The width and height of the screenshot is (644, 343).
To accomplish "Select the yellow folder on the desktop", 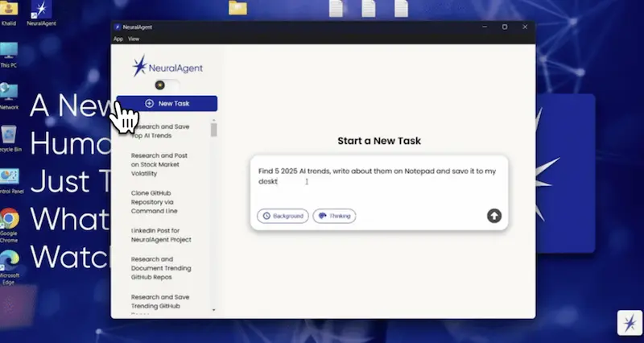I will (x=237, y=8).
